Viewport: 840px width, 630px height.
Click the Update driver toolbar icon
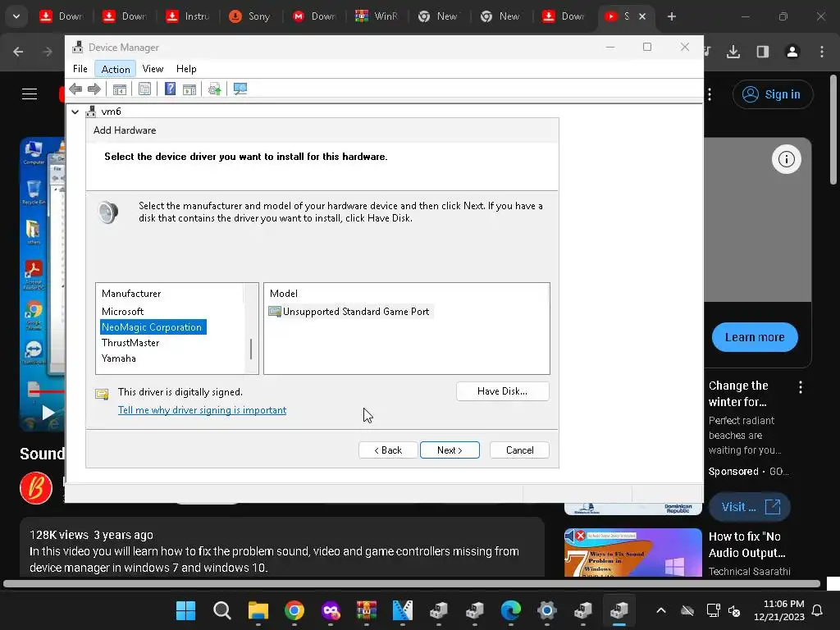[x=214, y=89]
